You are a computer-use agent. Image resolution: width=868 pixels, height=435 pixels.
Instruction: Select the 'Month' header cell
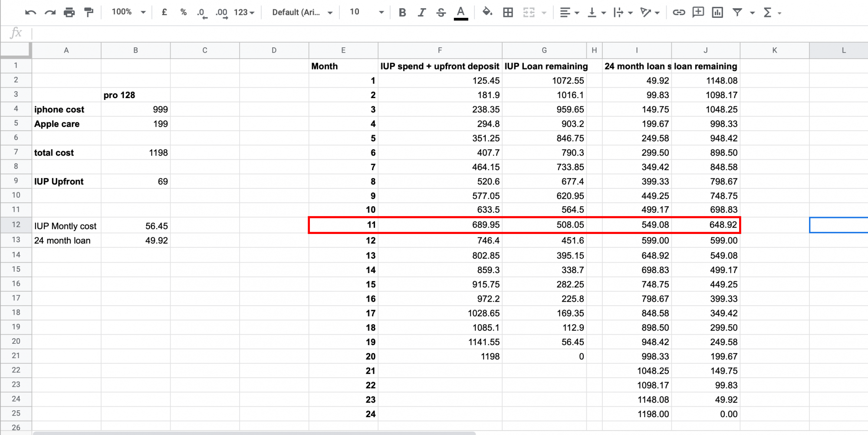[x=343, y=66]
